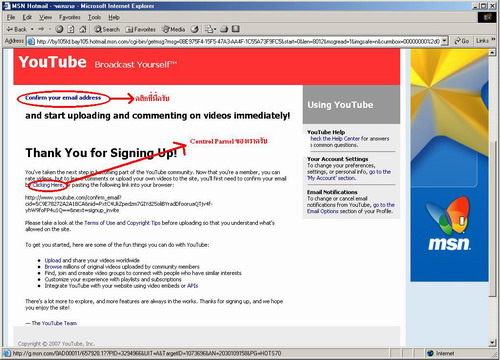Screen dimensions: 500x360
Task: Print the page with the printer icon
Action: pyautogui.click(x=224, y=29)
